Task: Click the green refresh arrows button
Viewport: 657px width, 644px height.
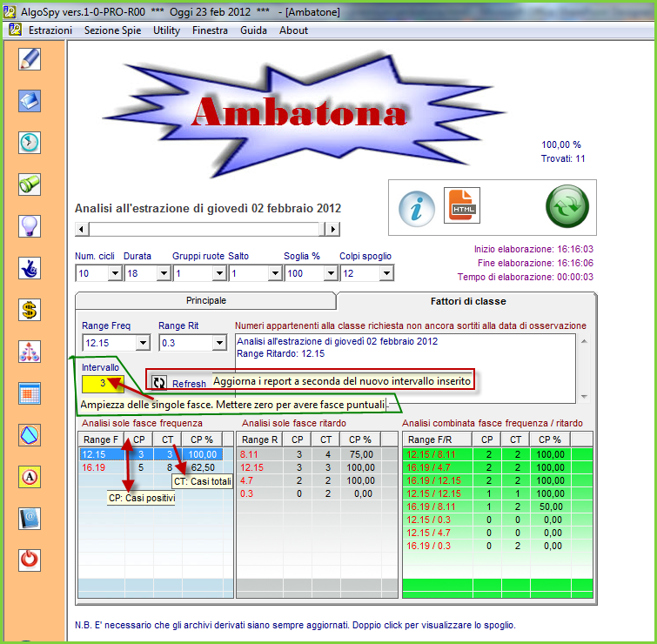Action: point(567,208)
